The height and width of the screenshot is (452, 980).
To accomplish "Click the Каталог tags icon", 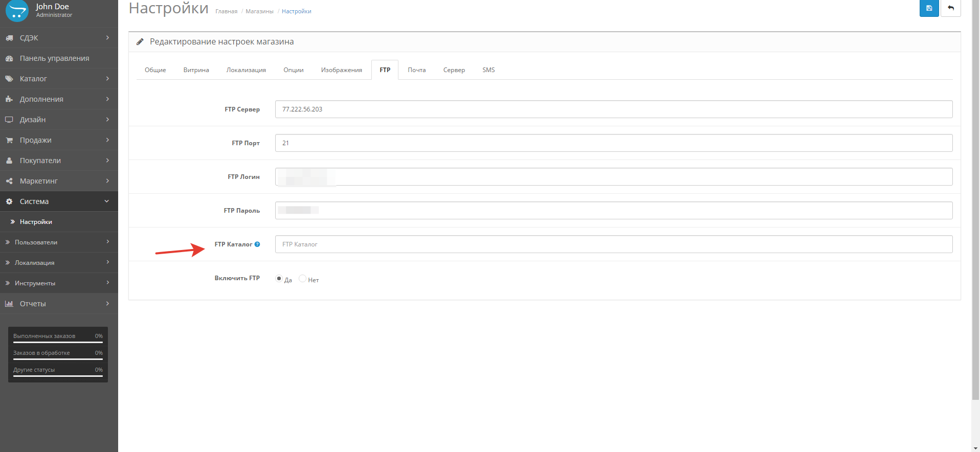I will (x=9, y=79).
